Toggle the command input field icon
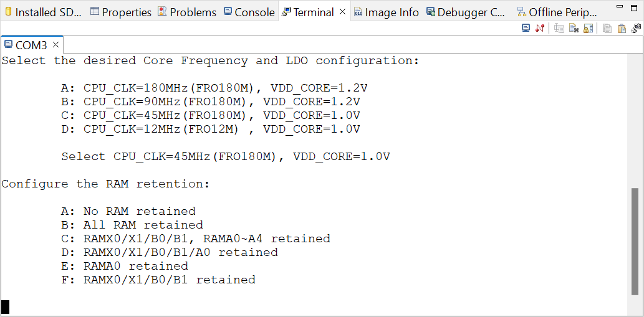The width and height of the screenshot is (644, 317). [559, 28]
